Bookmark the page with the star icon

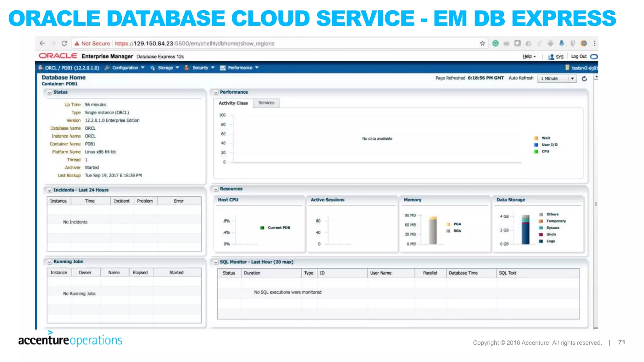[482, 43]
